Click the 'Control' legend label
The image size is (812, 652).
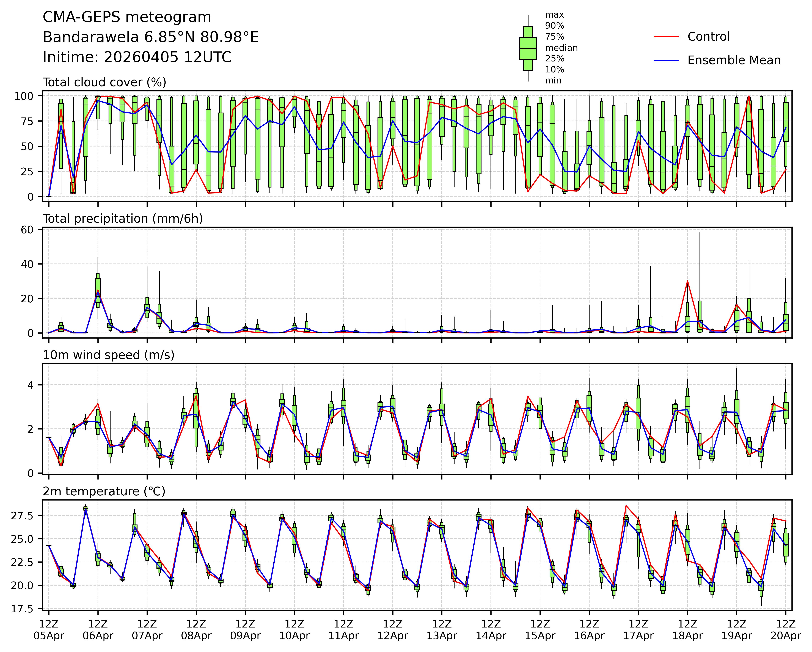708,37
